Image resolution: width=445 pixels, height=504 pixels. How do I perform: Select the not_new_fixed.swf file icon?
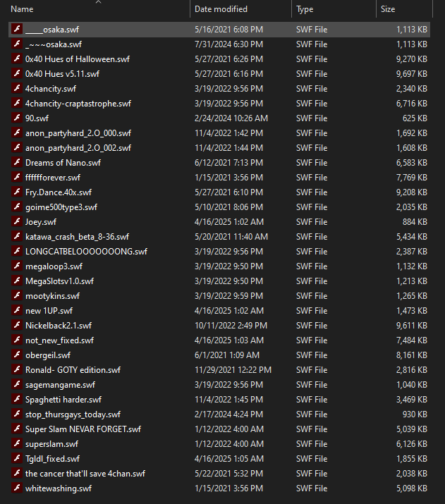(x=17, y=340)
